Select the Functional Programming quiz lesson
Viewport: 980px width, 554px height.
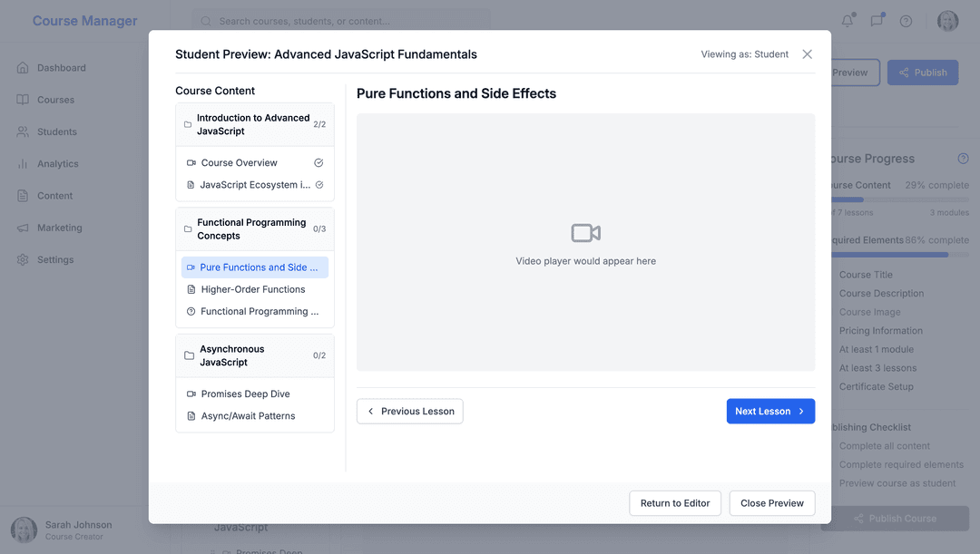tap(259, 311)
